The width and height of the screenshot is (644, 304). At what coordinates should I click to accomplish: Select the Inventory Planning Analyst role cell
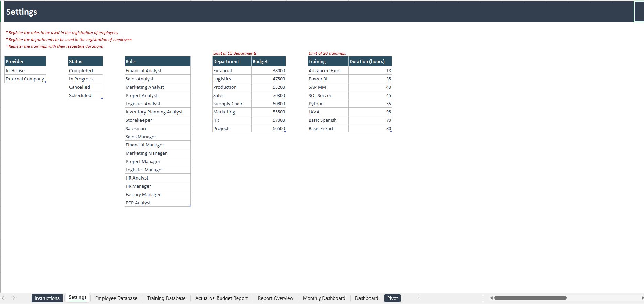[x=157, y=112]
